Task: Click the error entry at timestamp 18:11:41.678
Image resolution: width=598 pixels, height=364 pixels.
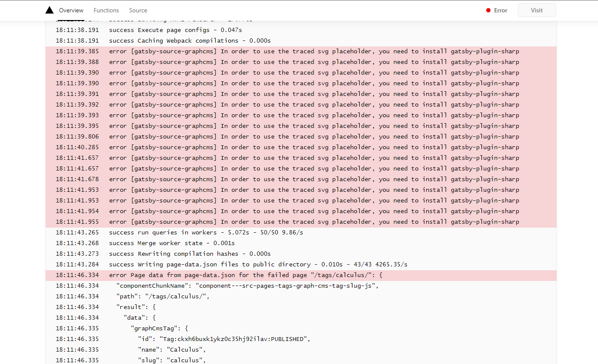Action: pos(299,179)
